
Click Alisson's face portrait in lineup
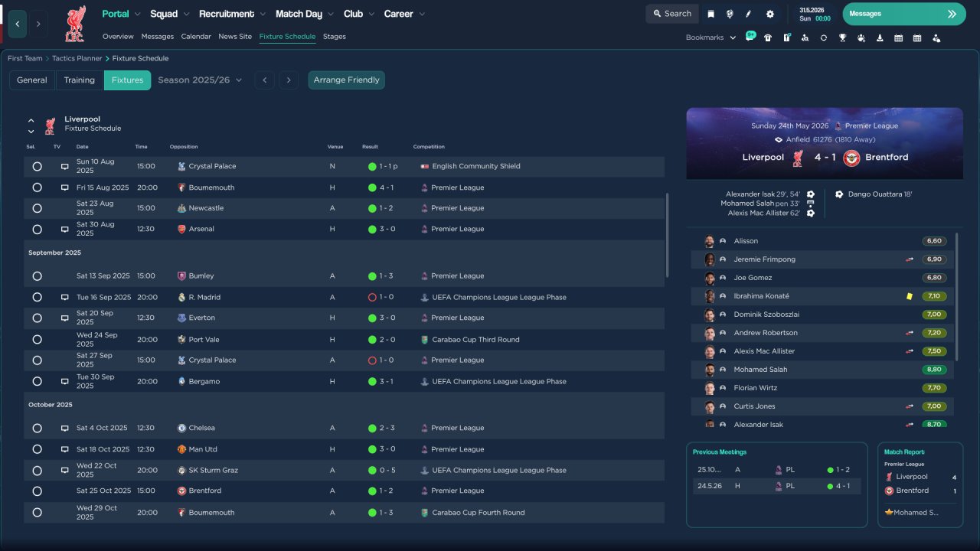[x=710, y=241]
